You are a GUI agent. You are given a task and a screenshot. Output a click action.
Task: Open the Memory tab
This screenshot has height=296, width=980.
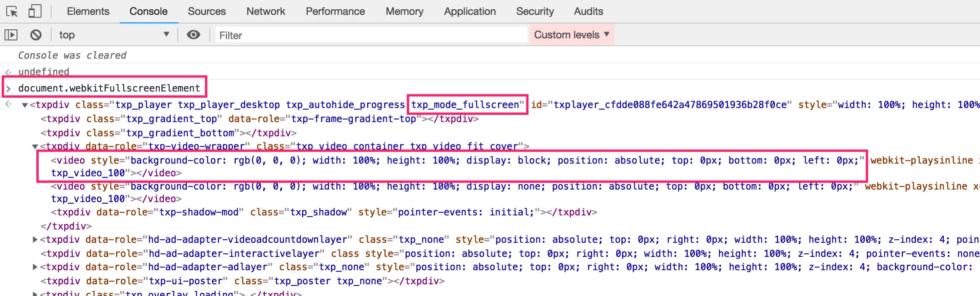(404, 11)
